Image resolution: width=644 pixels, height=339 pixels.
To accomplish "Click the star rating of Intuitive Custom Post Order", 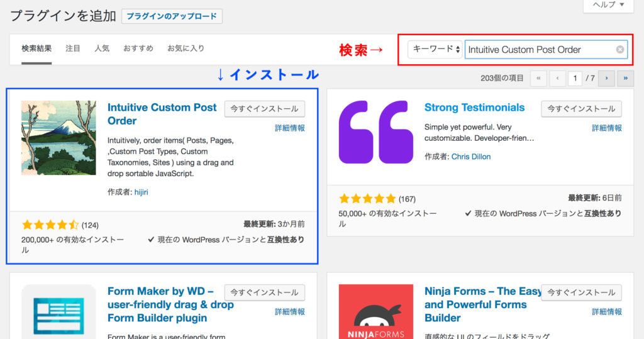I will 50,225.
